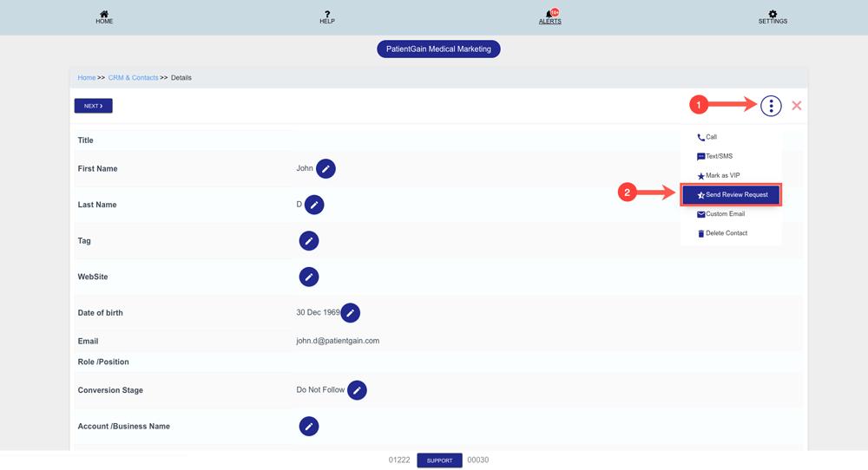Click the SUPPORT button at bottom
Image resolution: width=868 pixels, height=470 pixels.
[x=439, y=460]
